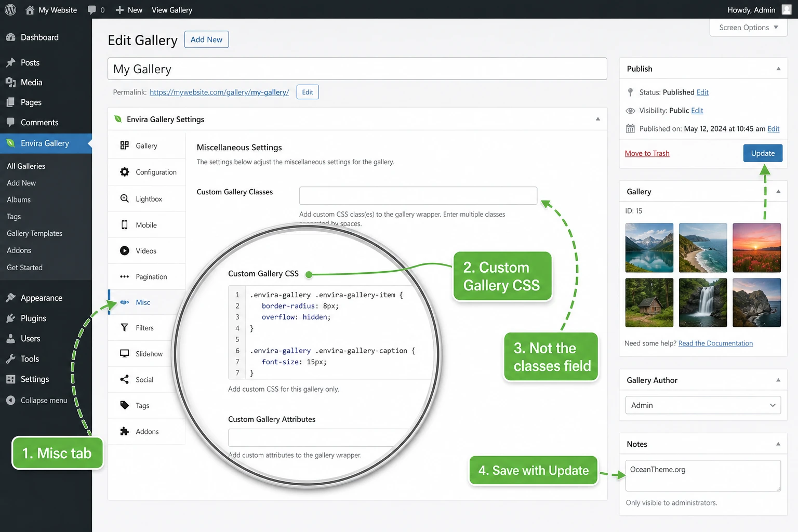Click the Filters funnel icon
The image size is (798, 532).
pos(125,328)
